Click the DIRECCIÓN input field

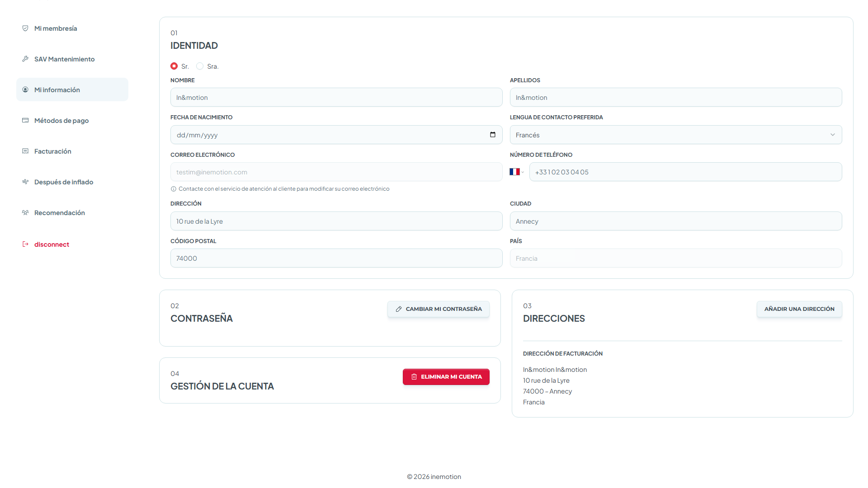point(336,221)
